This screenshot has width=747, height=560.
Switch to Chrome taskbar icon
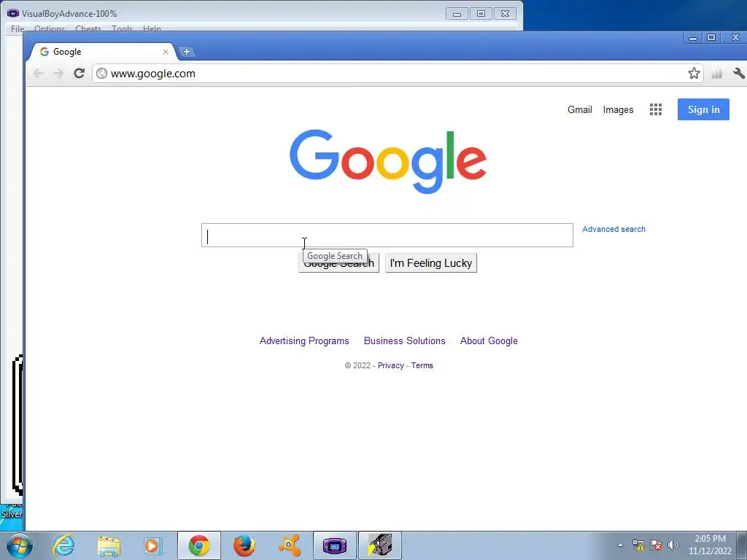tap(199, 545)
